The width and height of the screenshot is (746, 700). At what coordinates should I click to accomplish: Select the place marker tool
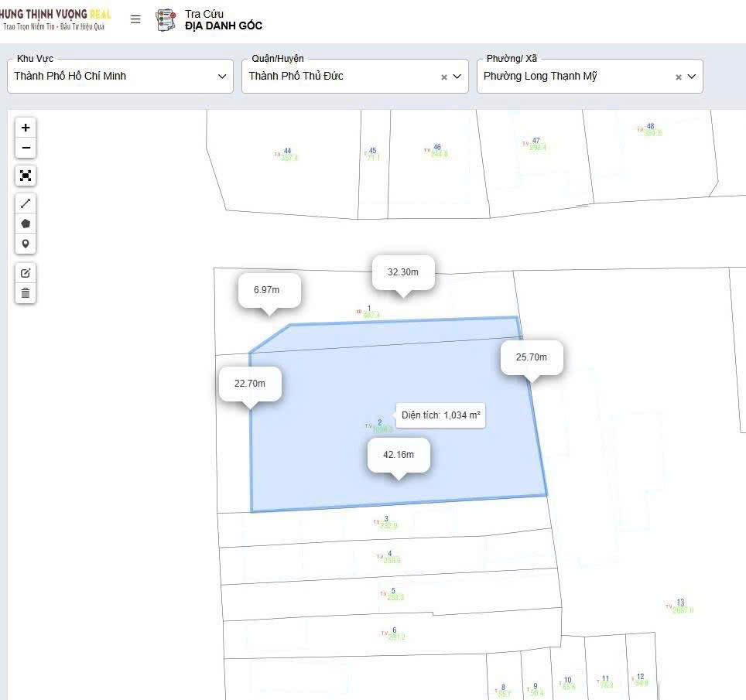26,244
